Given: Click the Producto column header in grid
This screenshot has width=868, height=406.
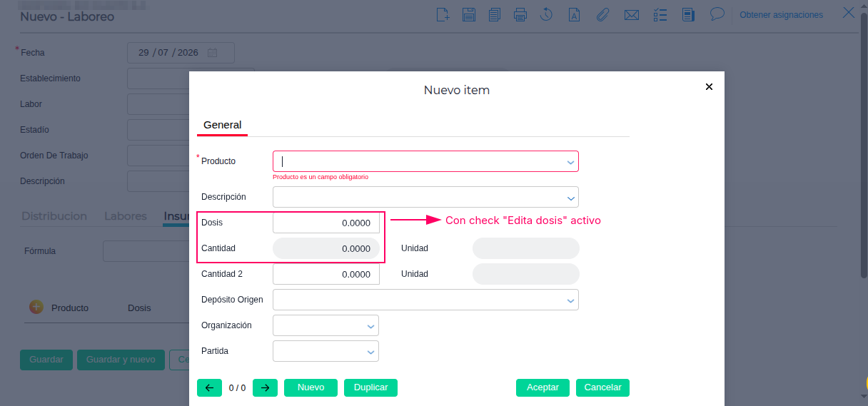Looking at the screenshot, I should click(70, 308).
